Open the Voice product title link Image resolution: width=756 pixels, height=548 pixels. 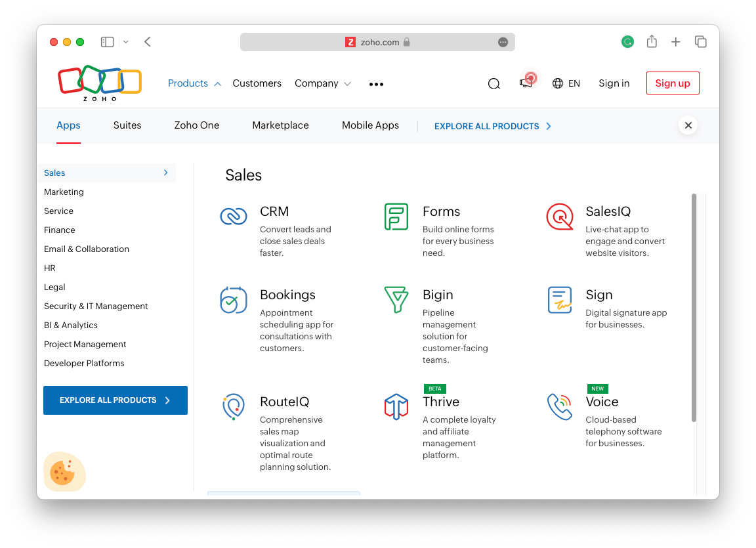(x=602, y=402)
